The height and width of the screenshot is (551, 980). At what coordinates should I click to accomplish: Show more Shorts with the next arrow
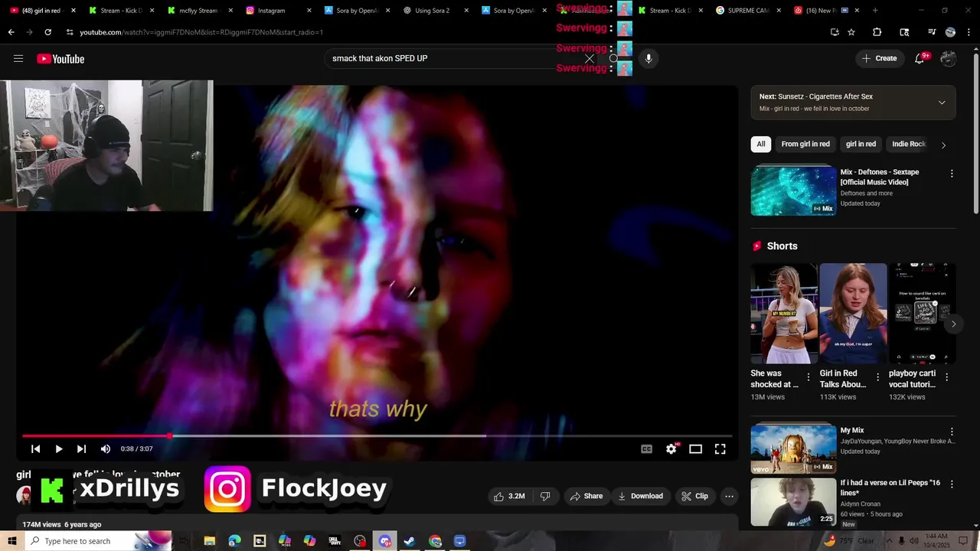953,324
